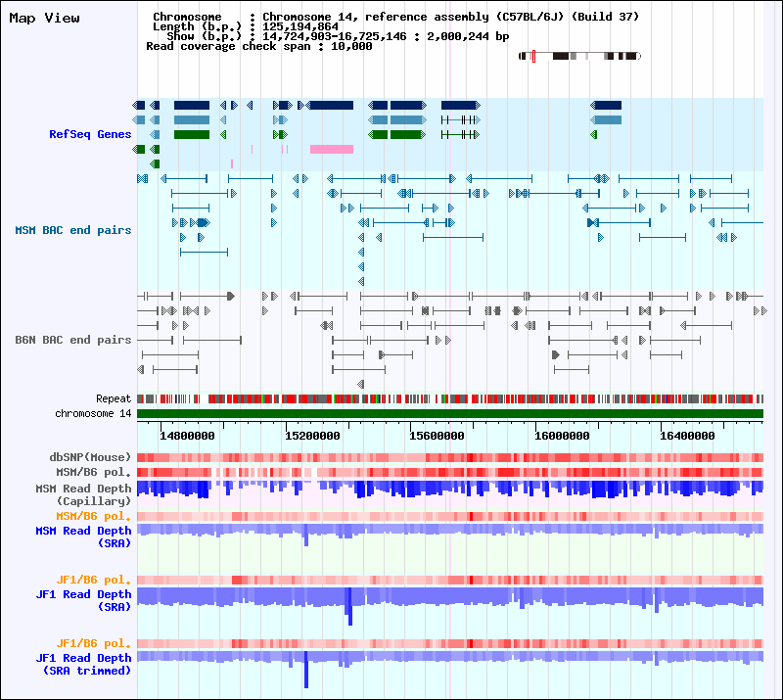The image size is (783, 700).
Task: Click the dbSNP(Mouse) track label
Action: 90,457
